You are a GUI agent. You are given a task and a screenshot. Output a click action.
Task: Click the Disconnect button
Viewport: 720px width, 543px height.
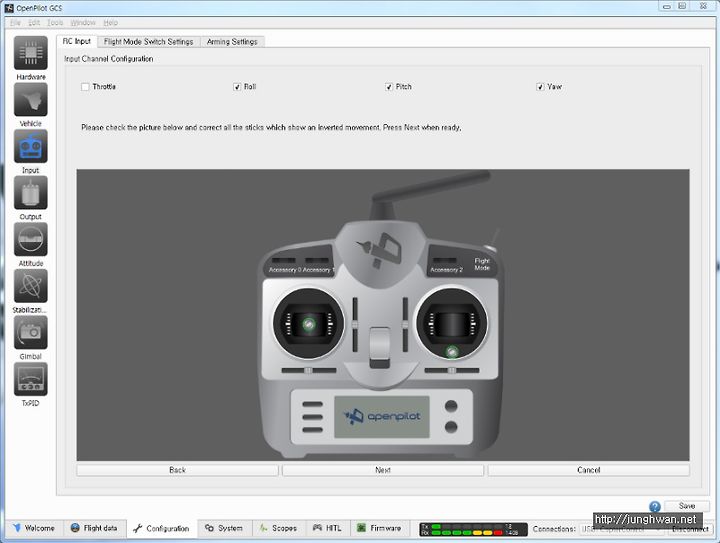[x=690, y=529]
